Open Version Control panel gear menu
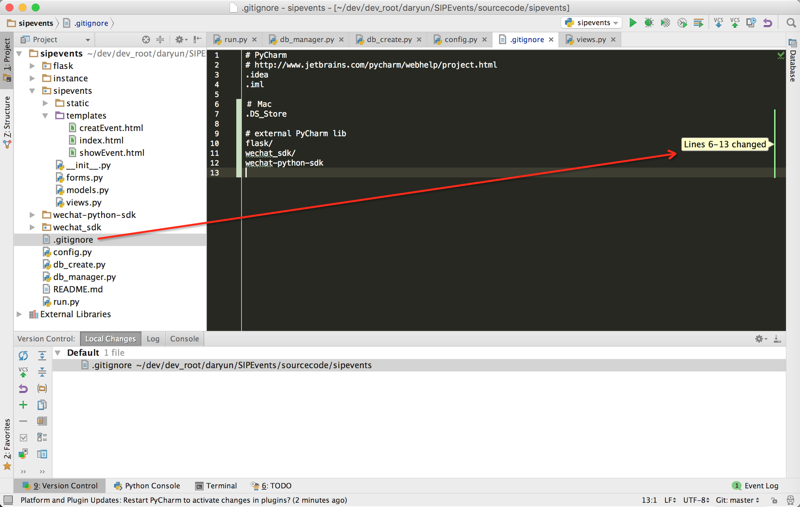This screenshot has width=800, height=507. click(761, 339)
